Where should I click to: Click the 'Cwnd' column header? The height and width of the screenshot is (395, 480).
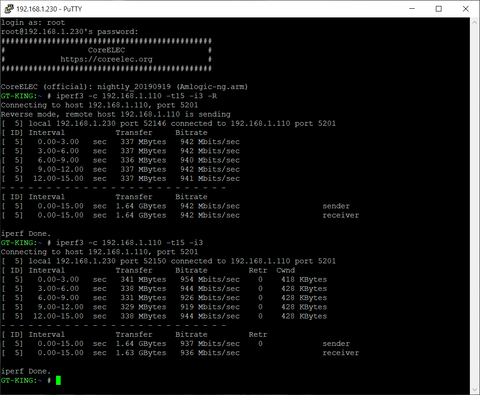[285, 270]
